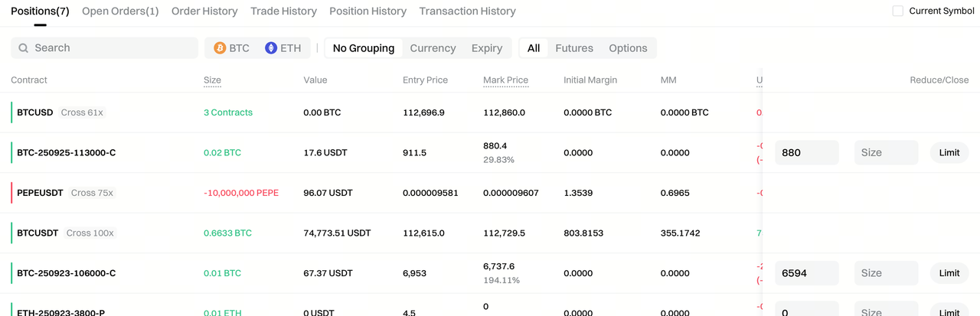The image size is (980, 316).
Task: Open the Order History tab
Action: pyautogui.click(x=204, y=11)
